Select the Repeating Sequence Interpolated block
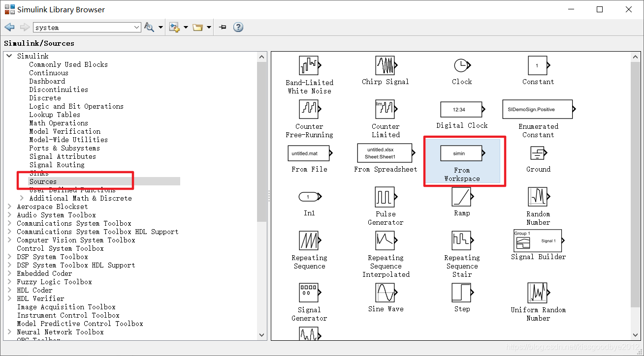Image resolution: width=644 pixels, height=356 pixels. click(x=386, y=240)
